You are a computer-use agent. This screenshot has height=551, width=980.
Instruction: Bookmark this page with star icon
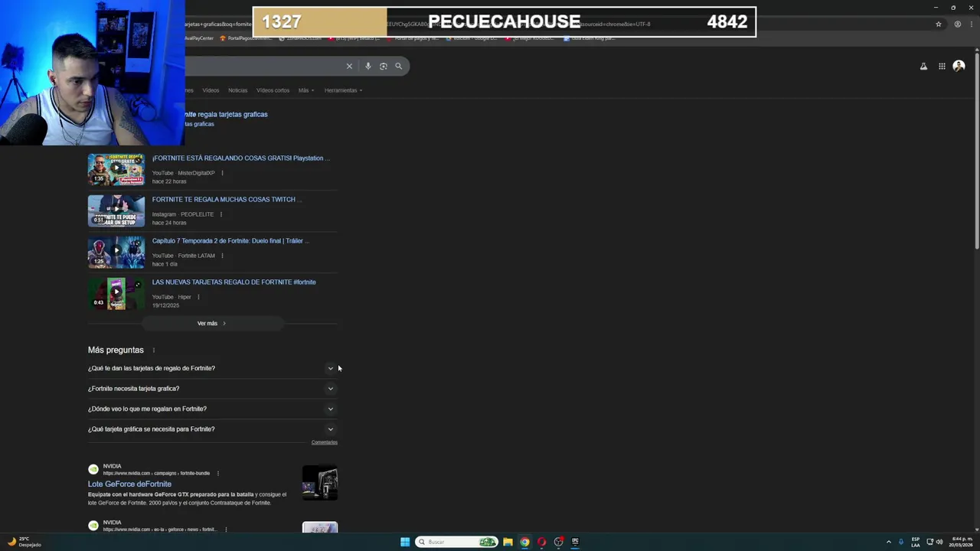click(939, 24)
